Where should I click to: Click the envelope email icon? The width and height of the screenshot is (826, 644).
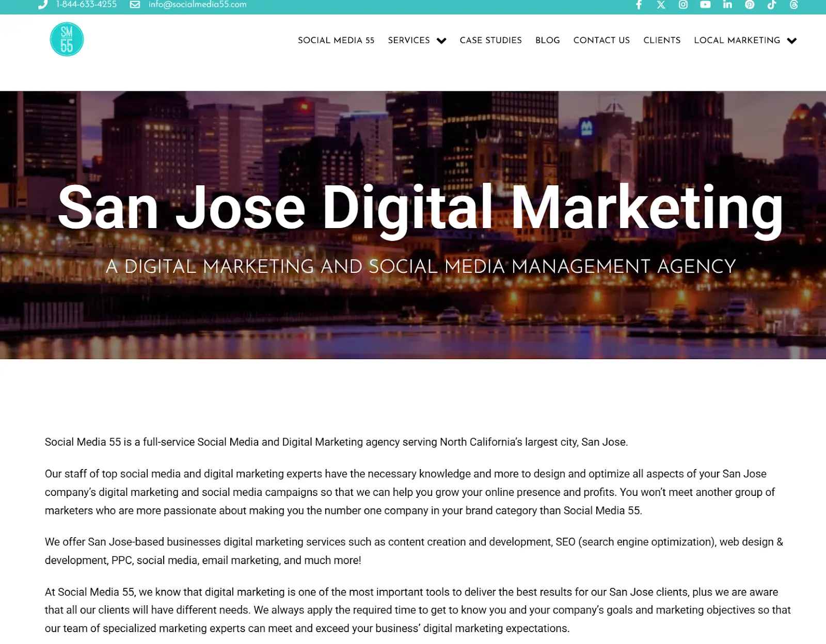click(x=135, y=5)
